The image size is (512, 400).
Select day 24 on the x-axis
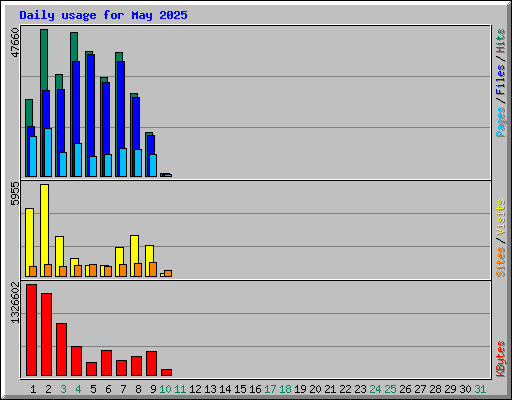[x=375, y=389]
